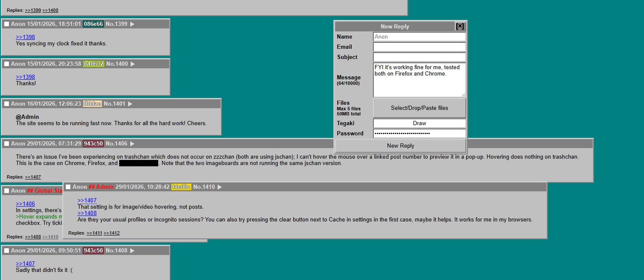Screen dimensions: 644x280
Task: Select the checkbox for post No.1401
Action: (6, 104)
